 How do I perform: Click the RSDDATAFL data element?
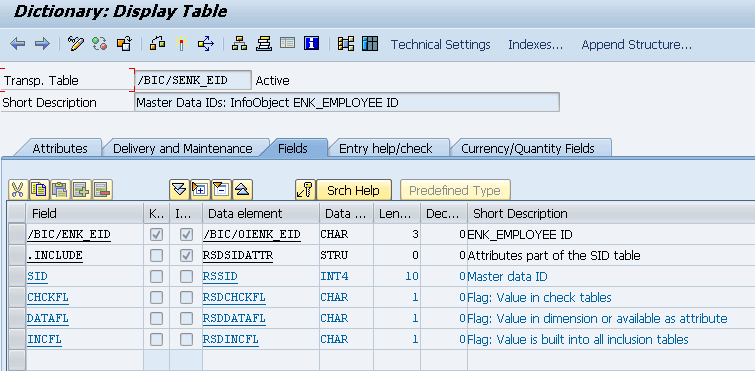point(234,319)
